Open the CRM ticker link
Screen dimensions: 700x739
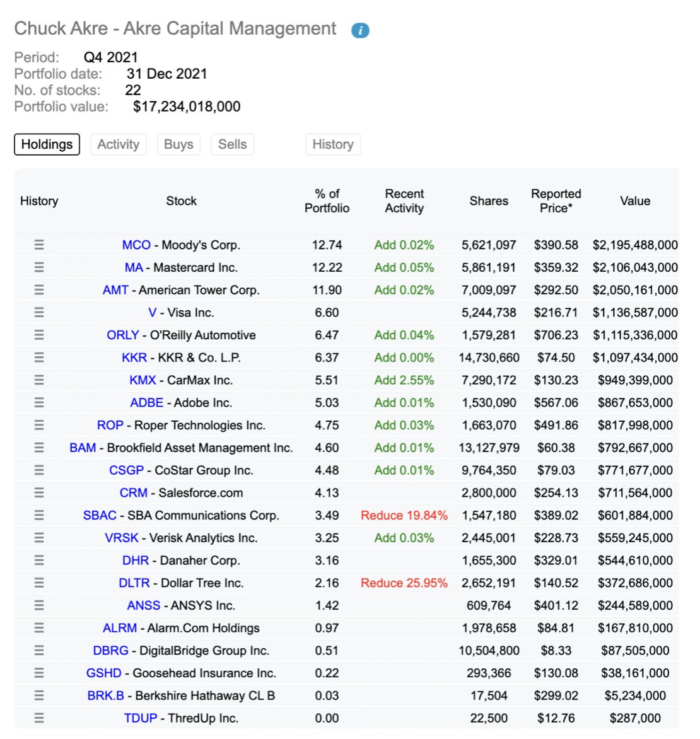pos(134,492)
